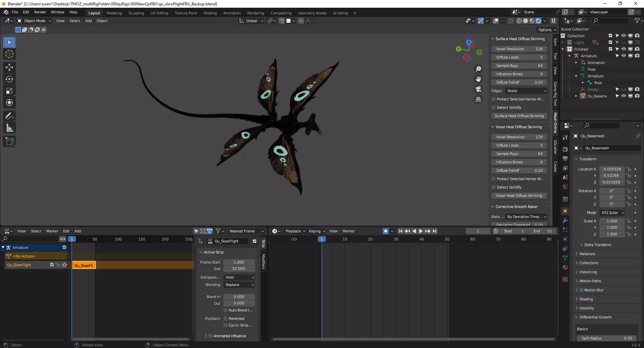Expand the Delta Transform panel

pyautogui.click(x=597, y=245)
